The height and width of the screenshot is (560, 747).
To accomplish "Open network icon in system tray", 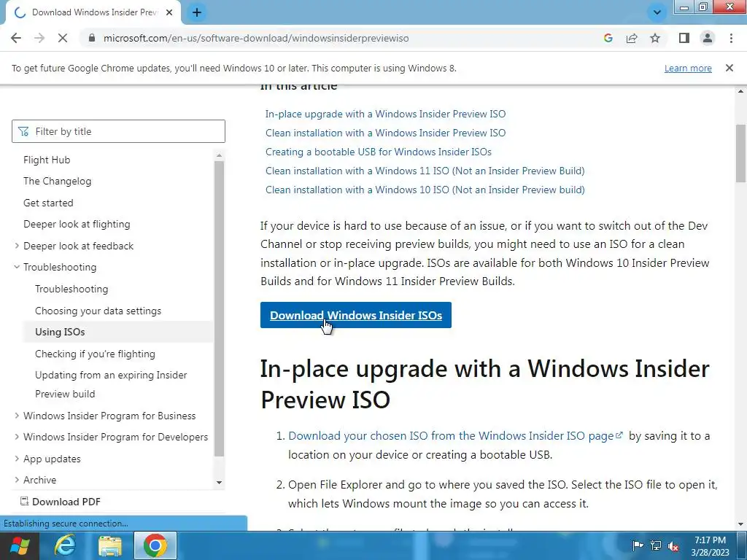I will click(656, 545).
